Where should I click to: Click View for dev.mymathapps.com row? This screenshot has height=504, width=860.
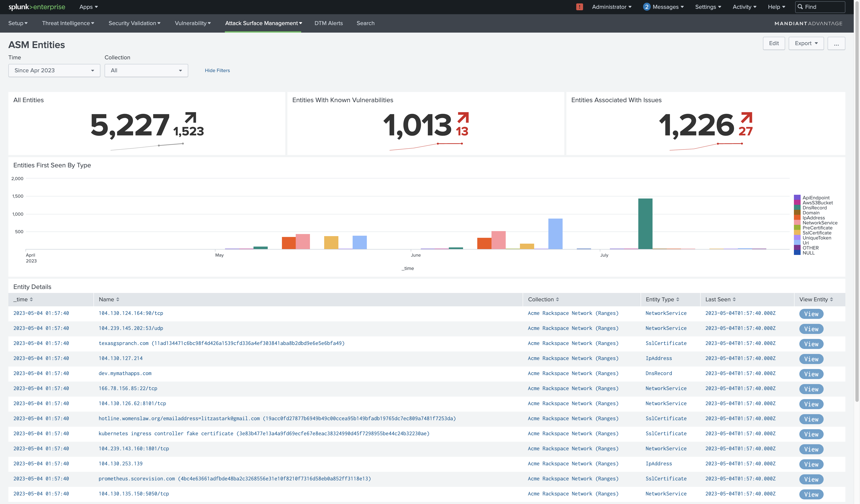pyautogui.click(x=811, y=374)
